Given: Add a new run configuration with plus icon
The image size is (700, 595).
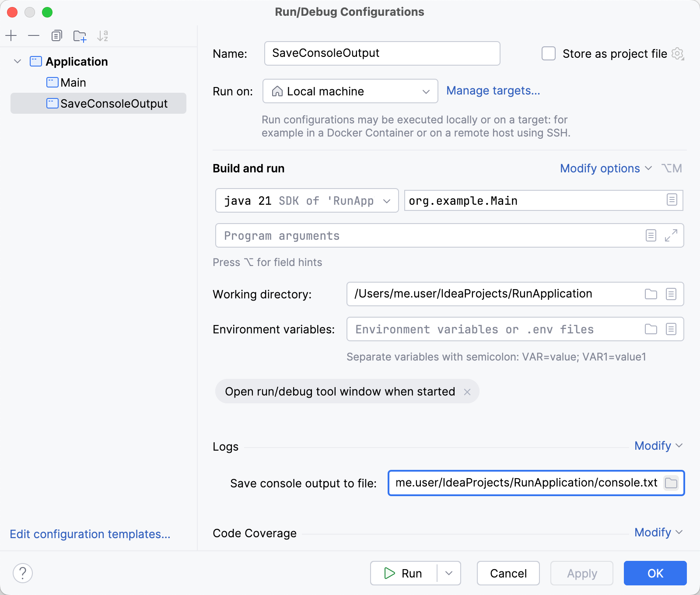Looking at the screenshot, I should 11,35.
